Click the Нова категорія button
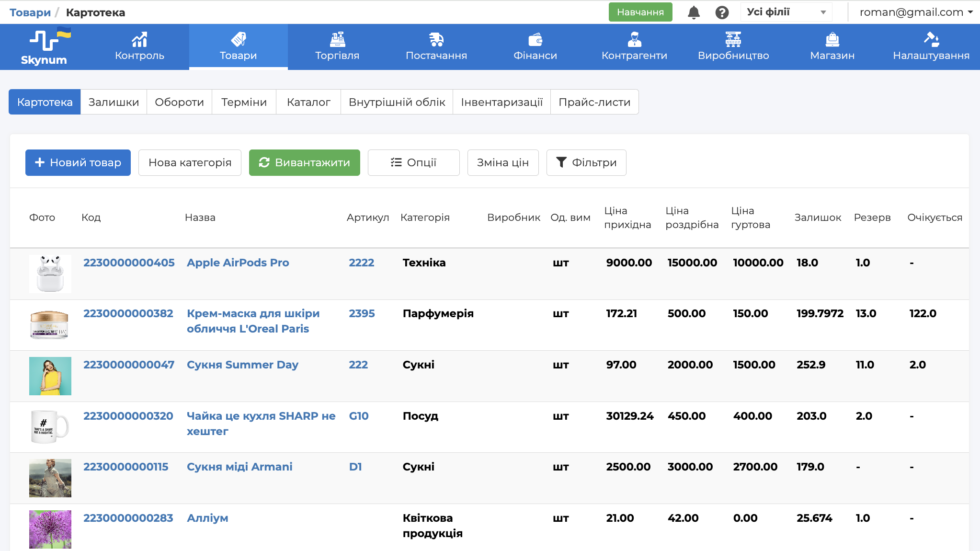The height and width of the screenshot is (551, 980). pyautogui.click(x=190, y=162)
